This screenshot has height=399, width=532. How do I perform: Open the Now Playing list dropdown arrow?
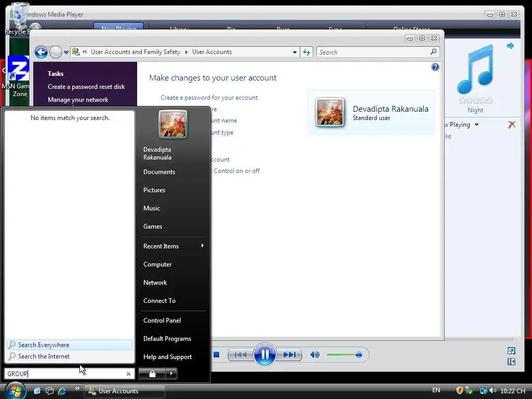point(477,125)
